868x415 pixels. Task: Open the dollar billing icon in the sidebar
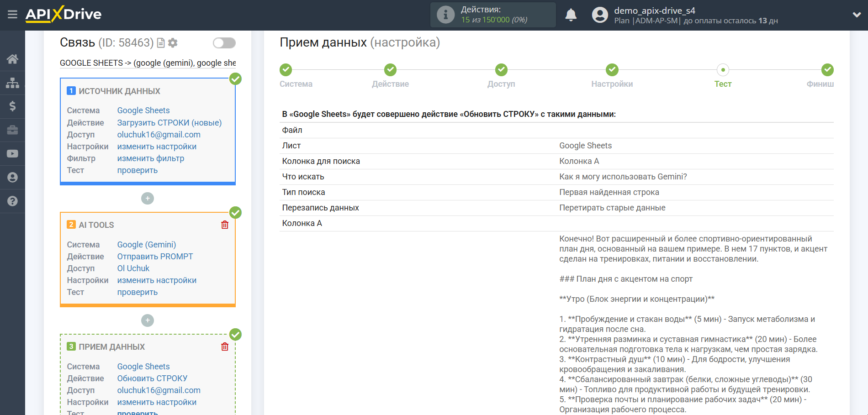(x=12, y=106)
